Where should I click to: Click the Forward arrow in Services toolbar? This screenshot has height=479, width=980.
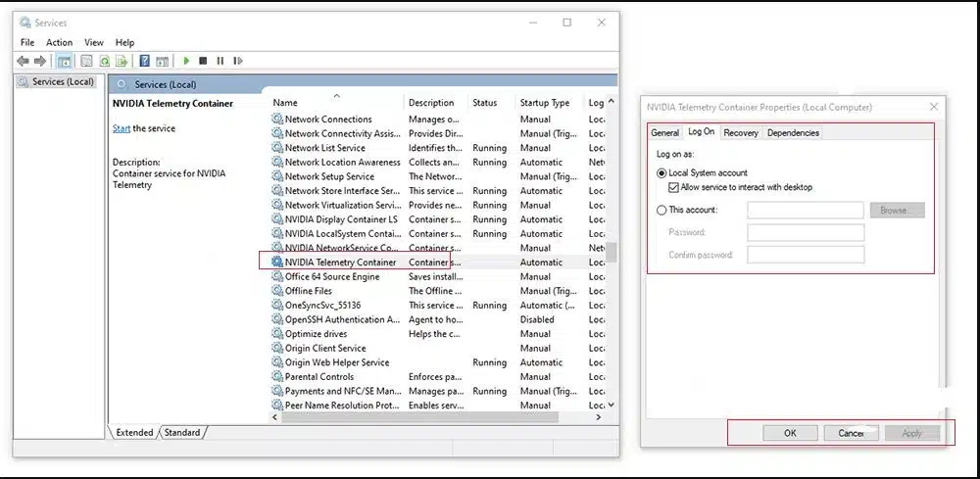[x=40, y=61]
